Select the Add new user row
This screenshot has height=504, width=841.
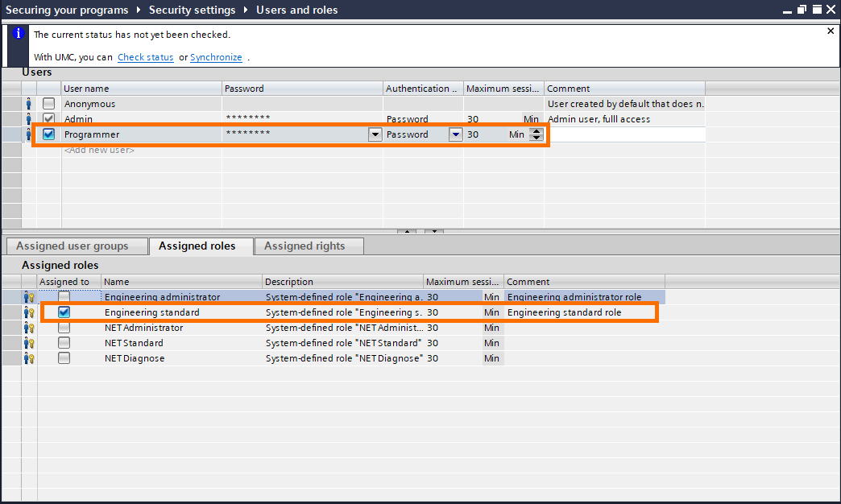pyautogui.click(x=99, y=150)
